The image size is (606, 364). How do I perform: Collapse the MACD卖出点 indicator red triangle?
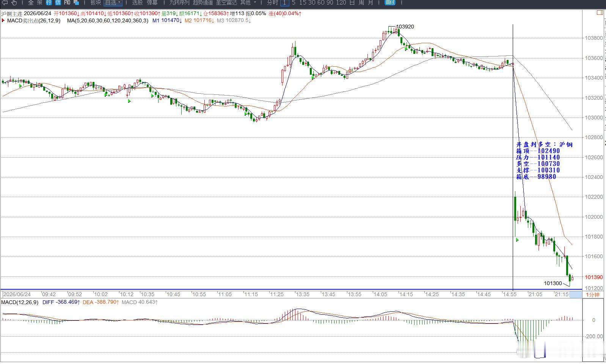click(3, 20)
